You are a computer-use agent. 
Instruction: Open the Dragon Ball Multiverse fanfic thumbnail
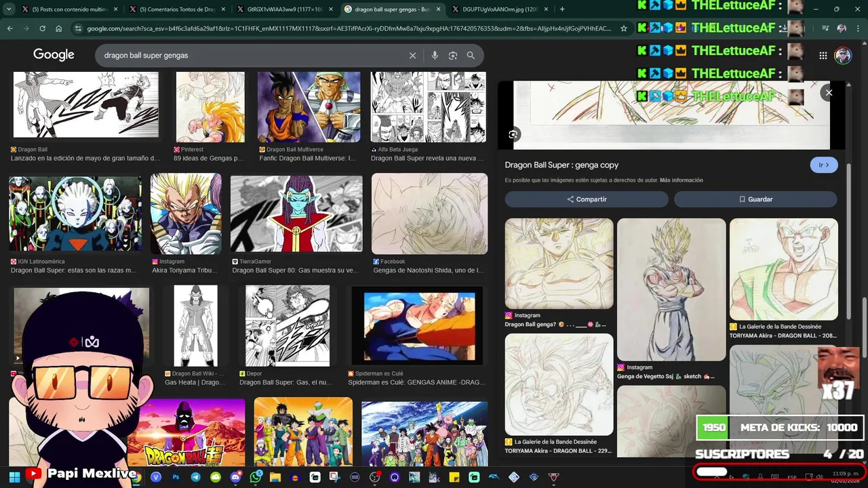coord(309,106)
